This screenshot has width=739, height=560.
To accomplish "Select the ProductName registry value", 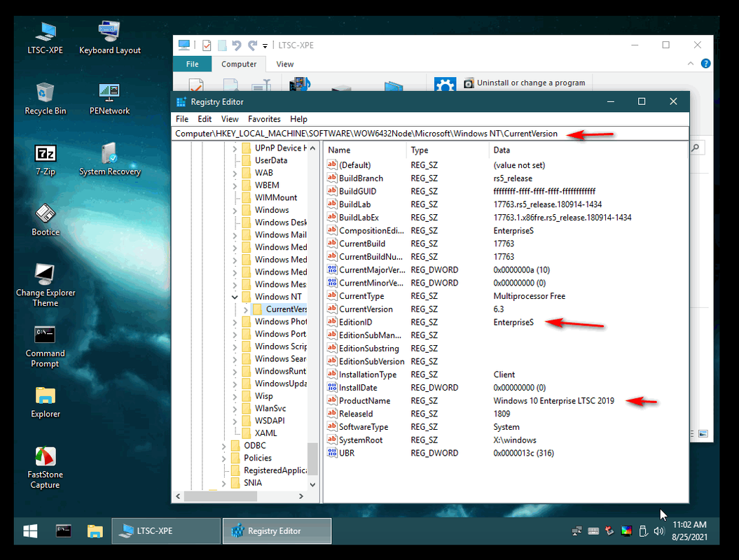I will pyautogui.click(x=364, y=401).
